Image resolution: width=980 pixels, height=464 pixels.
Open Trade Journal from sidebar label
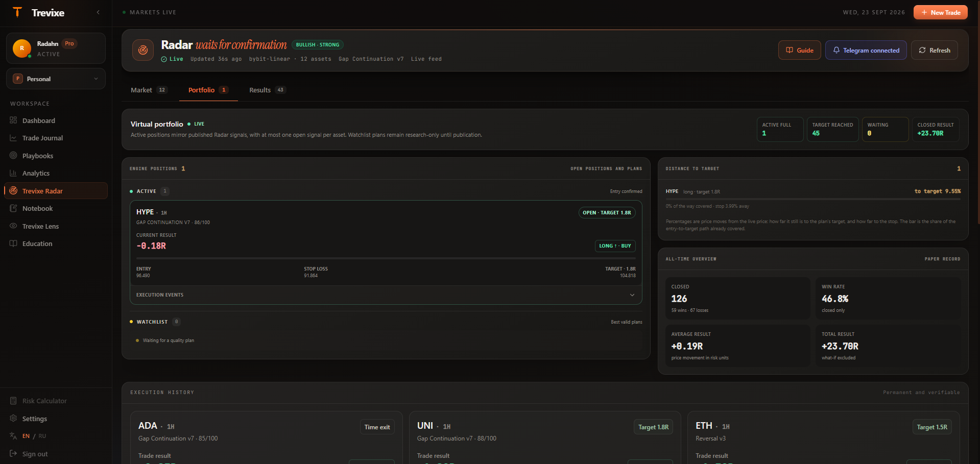pos(43,138)
